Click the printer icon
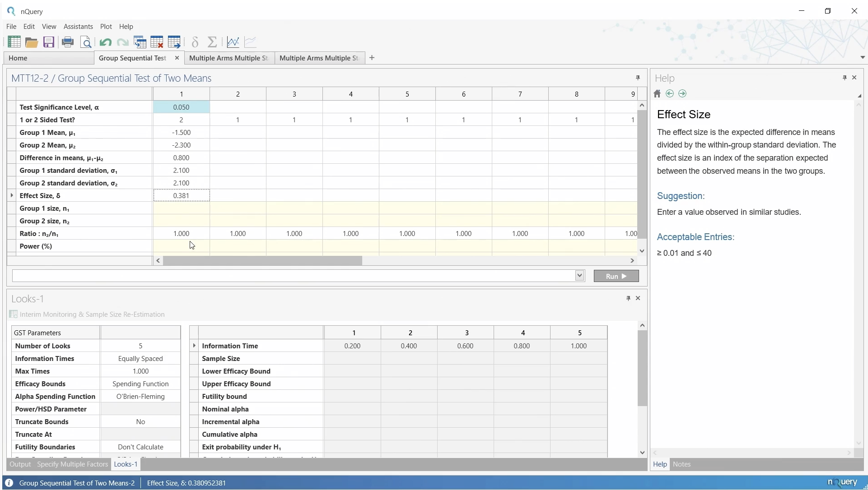This screenshot has height=490, width=868. (x=68, y=42)
